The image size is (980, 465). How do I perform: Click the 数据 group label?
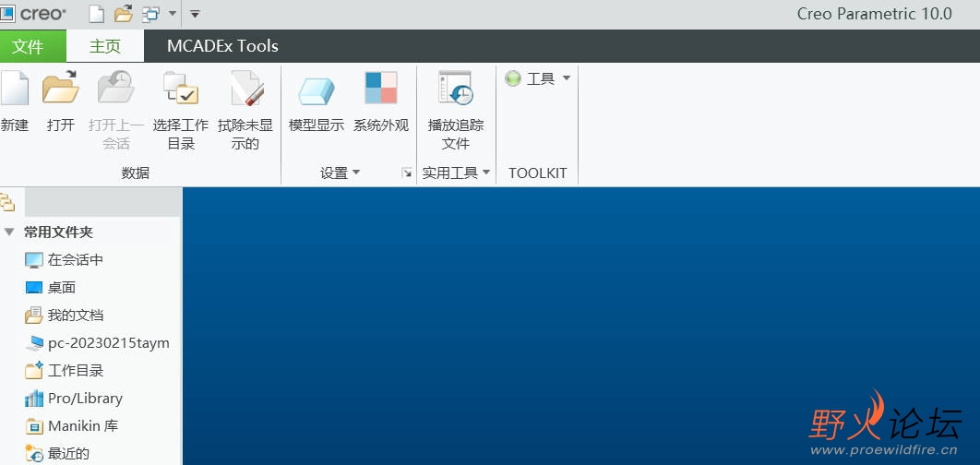click(x=136, y=173)
